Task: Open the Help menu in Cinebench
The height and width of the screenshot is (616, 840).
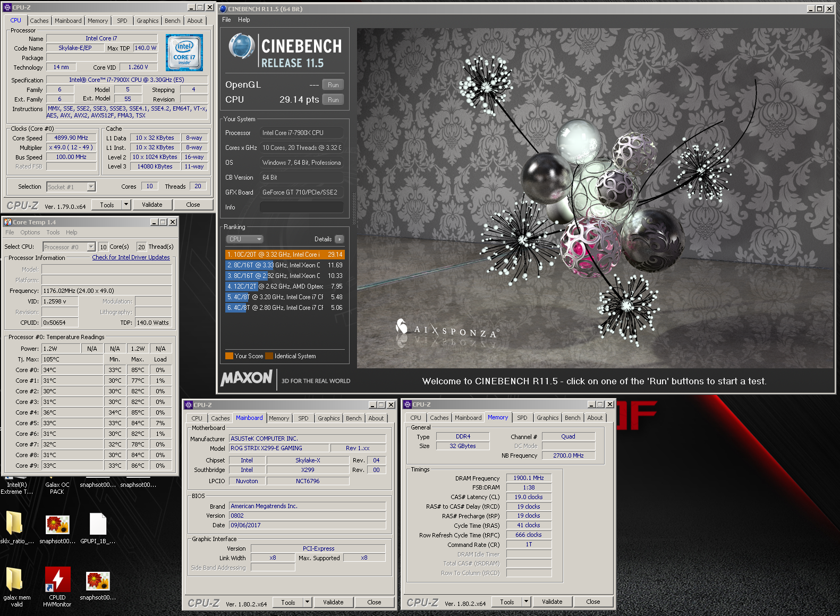Action: tap(244, 20)
